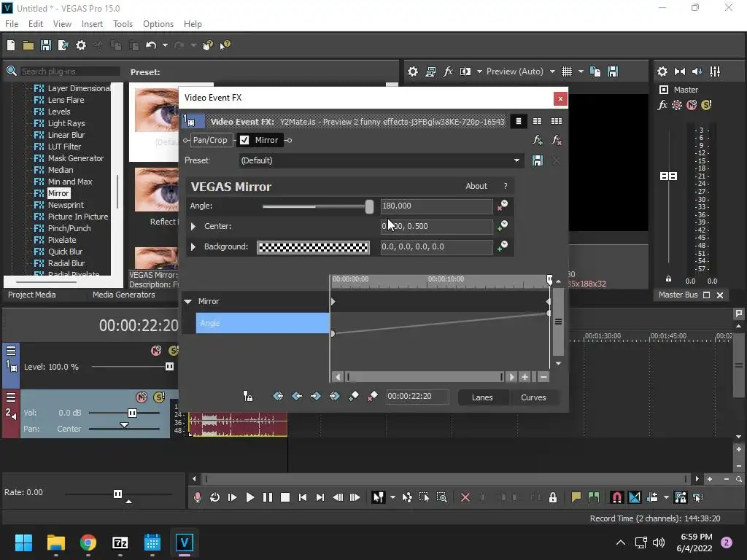Copy preview snapshot to clipboard icon
The height and width of the screenshot is (560, 747).
coord(595,71)
